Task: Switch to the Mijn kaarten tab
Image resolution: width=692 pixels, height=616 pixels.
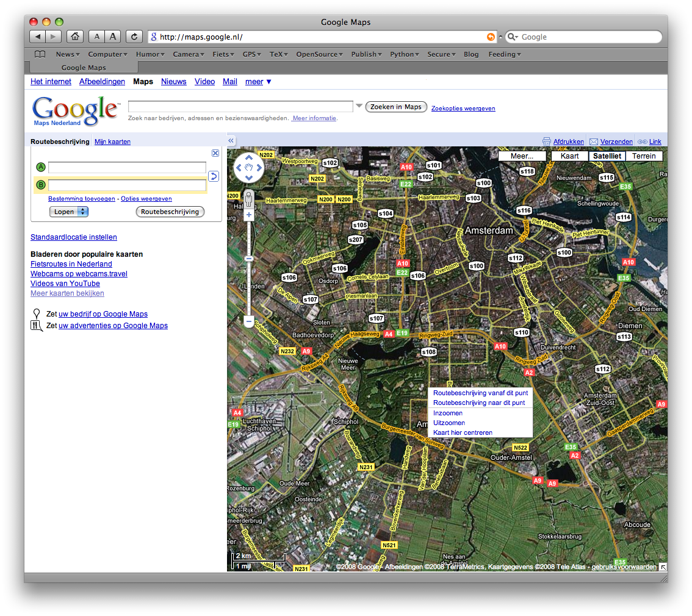Action: [112, 141]
